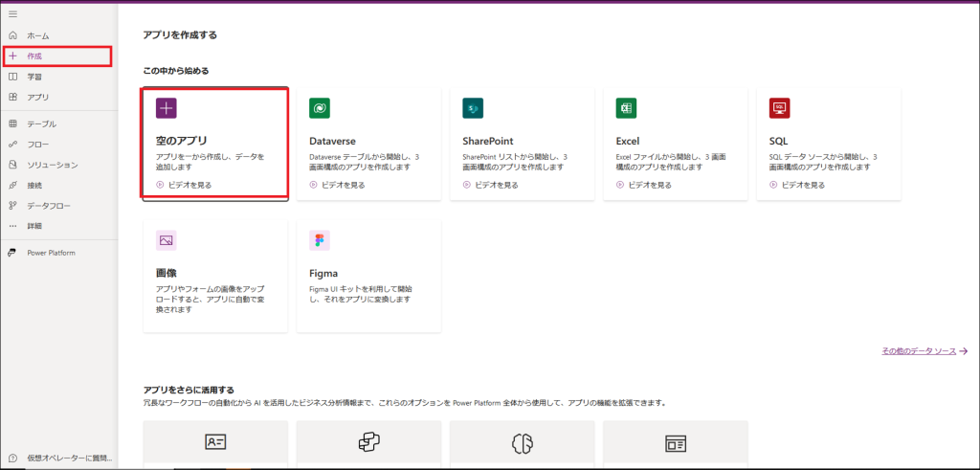Image resolution: width=980 pixels, height=470 pixels.
Task: Open その他のデータソース link
Action: coord(919,351)
